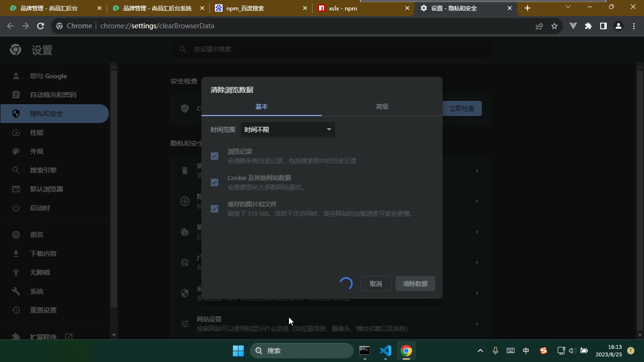Open the Extensions puzzle icon
Screen dimensions: 644x362
588,26
